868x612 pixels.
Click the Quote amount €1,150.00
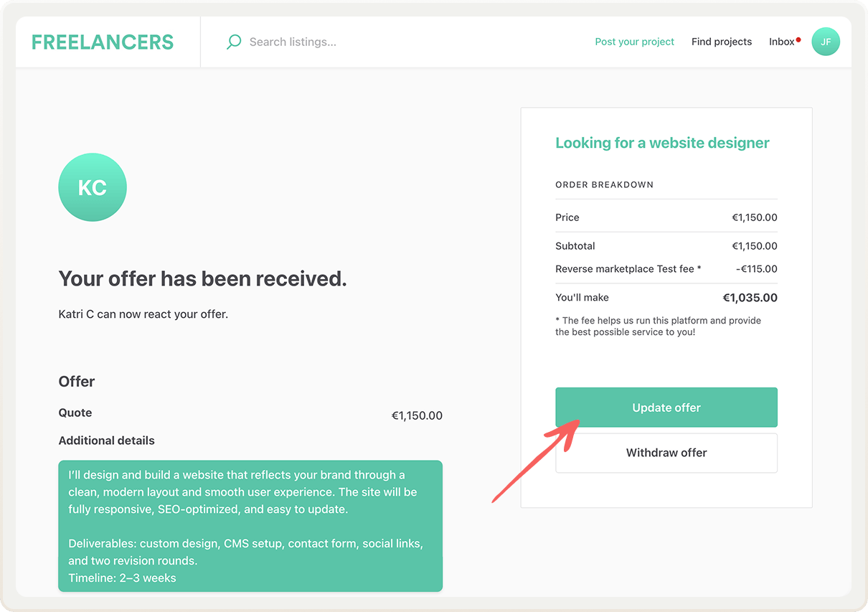pos(416,415)
